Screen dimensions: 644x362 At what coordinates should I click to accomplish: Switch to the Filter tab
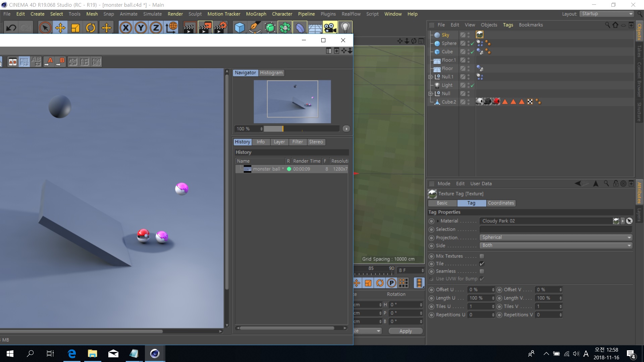point(298,142)
